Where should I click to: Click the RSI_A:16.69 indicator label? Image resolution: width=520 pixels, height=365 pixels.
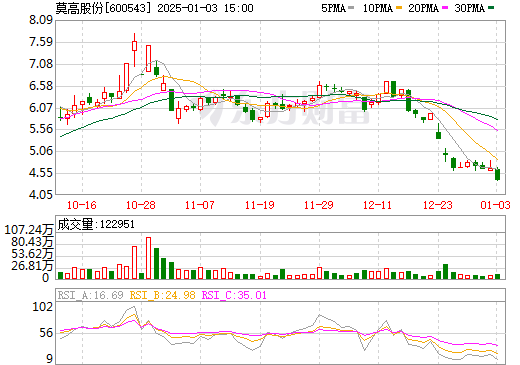pos(90,295)
